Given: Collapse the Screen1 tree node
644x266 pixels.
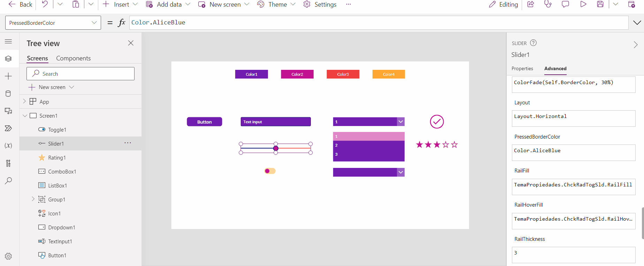Looking at the screenshot, I should tap(25, 116).
